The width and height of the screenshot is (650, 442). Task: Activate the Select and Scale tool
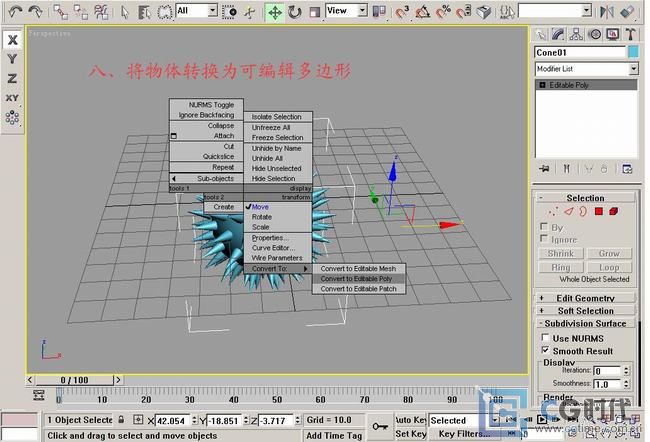pos(315,12)
